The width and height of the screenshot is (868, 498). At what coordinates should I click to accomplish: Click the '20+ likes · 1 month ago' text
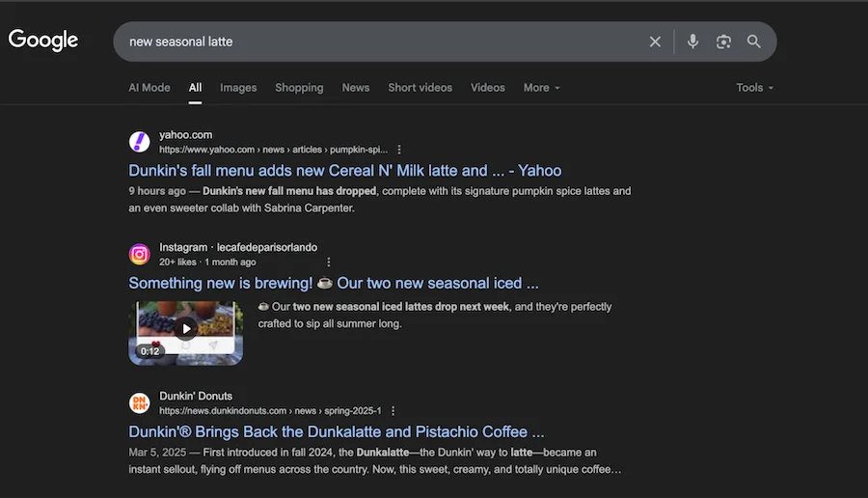(207, 262)
